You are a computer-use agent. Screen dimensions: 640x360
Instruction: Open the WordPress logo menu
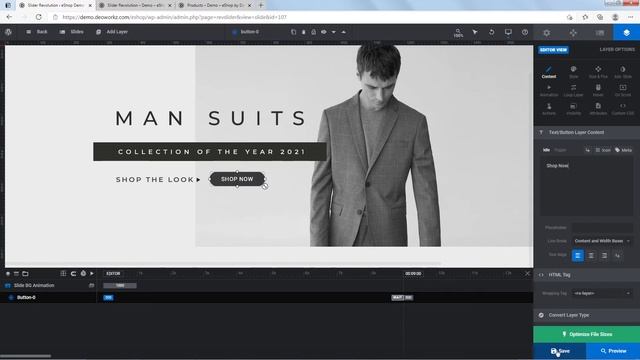pyautogui.click(x=8, y=32)
